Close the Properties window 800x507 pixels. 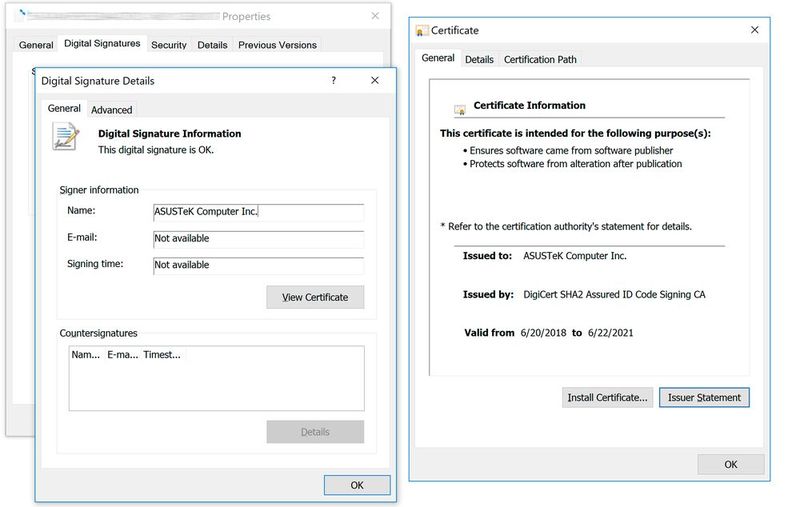(375, 16)
